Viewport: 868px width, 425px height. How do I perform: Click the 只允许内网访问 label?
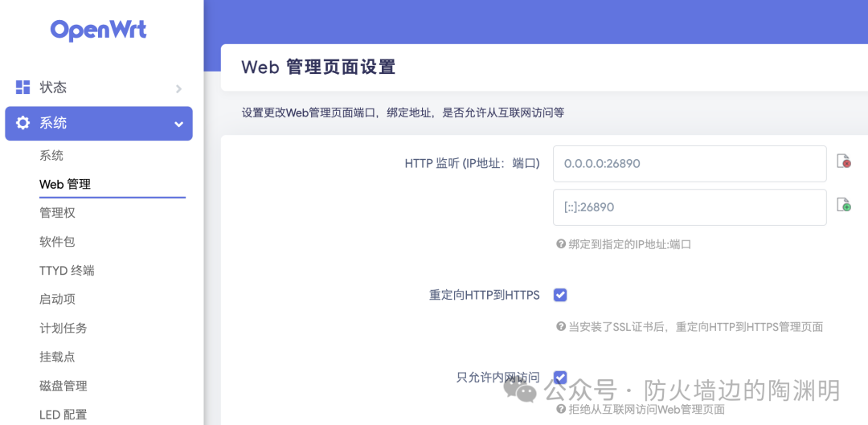click(498, 378)
